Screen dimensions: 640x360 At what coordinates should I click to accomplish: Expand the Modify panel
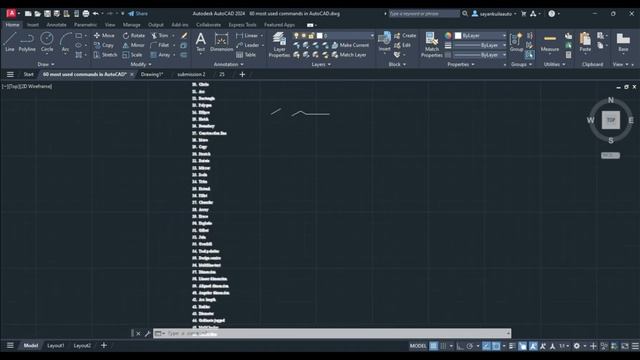point(141,64)
